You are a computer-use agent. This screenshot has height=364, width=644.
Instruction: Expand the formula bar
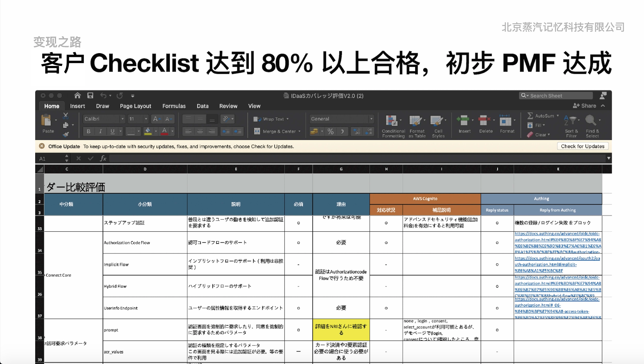(x=609, y=158)
